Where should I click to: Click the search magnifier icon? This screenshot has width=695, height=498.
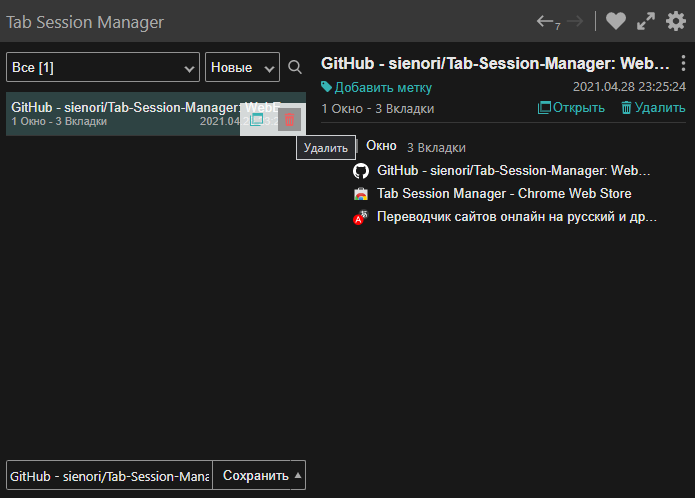coord(295,67)
